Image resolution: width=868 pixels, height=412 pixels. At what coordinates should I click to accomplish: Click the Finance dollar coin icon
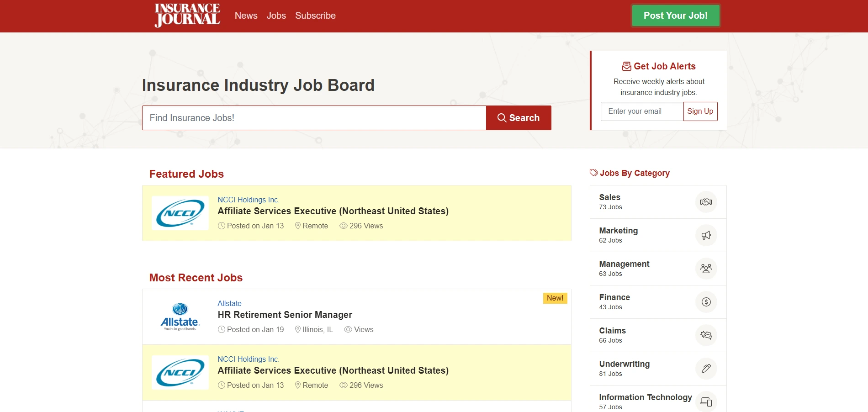706,302
